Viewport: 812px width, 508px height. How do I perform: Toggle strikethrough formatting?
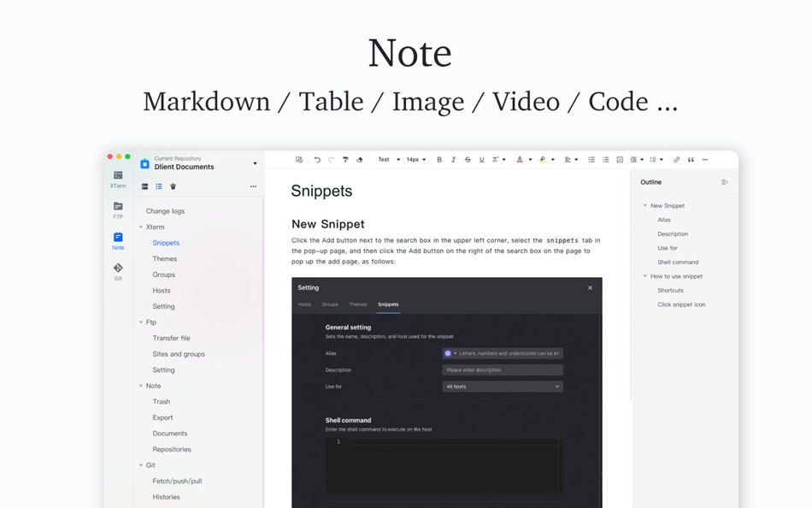coord(468,160)
